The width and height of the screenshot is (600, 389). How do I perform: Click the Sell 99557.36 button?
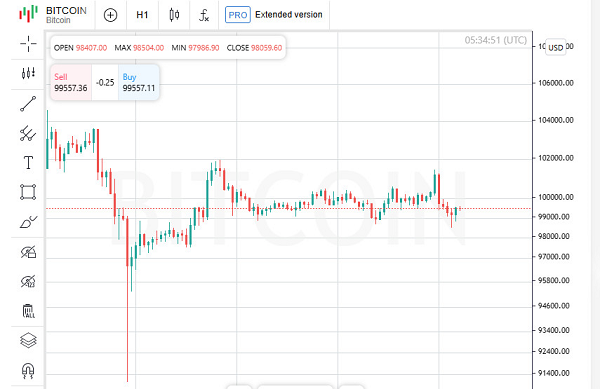(71, 82)
